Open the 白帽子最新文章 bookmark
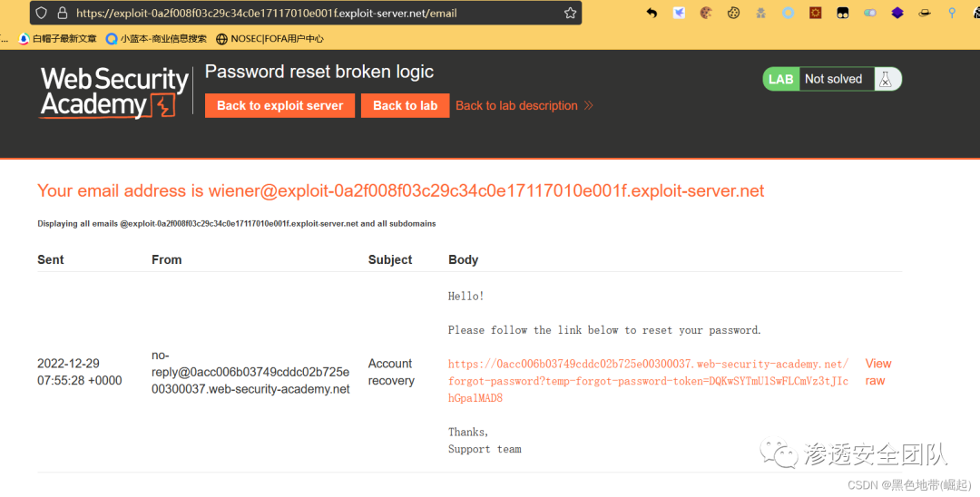This screenshot has height=497, width=980. (57, 39)
